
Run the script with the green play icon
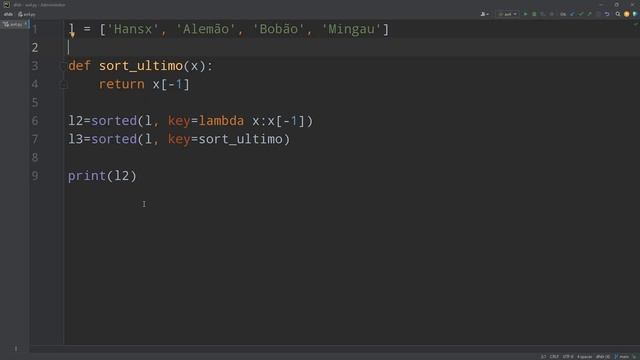[x=525, y=14]
